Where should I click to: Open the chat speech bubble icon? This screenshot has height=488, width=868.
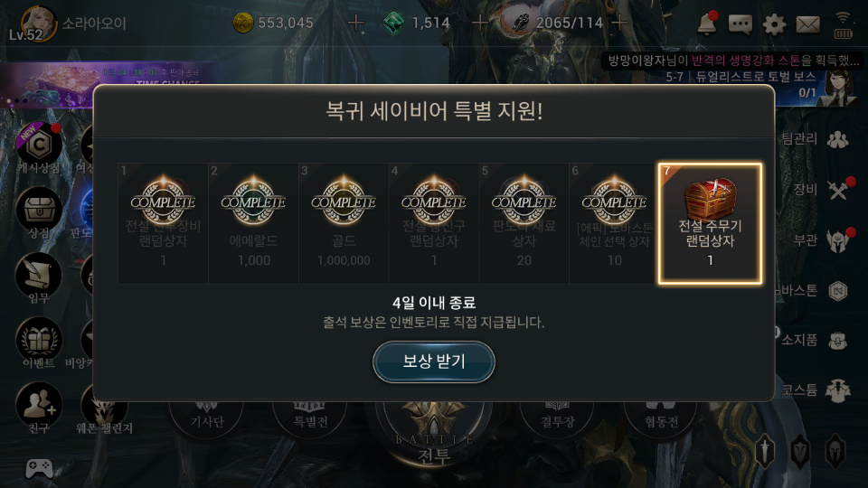(741, 23)
